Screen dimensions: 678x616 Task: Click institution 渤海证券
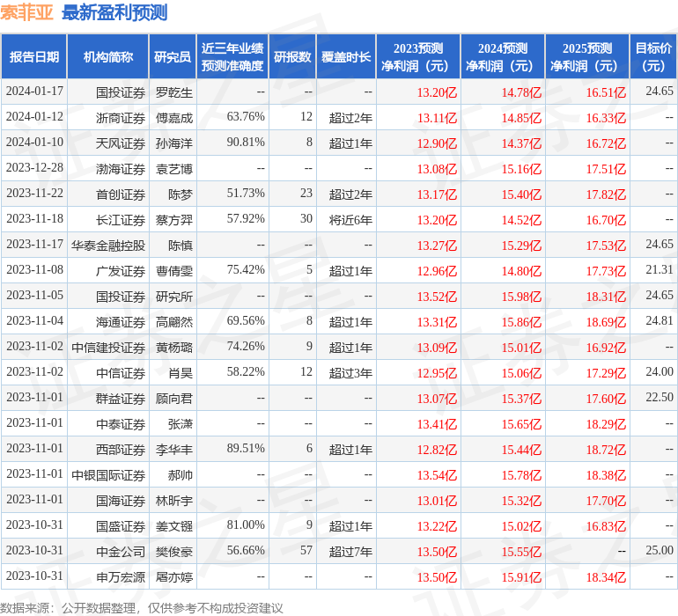pos(121,169)
